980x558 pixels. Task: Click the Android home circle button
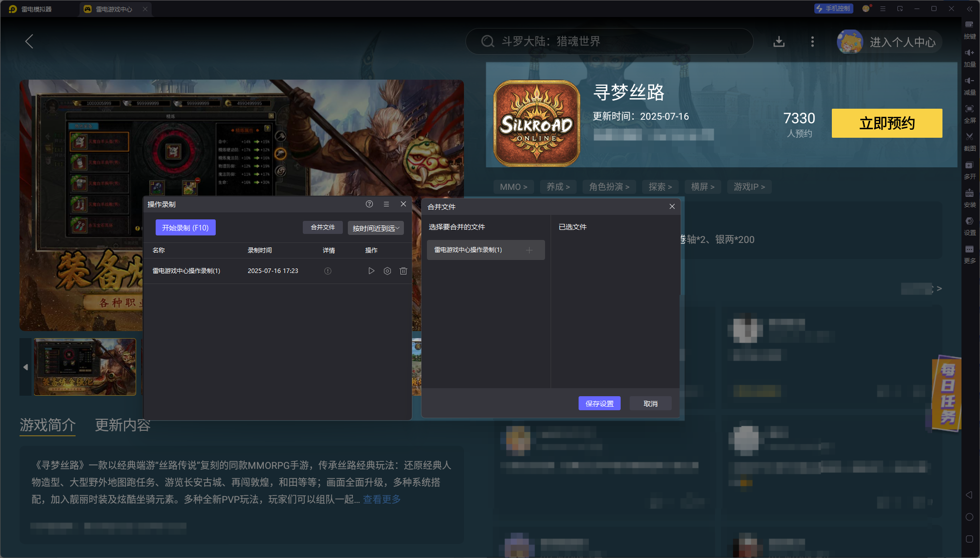click(x=969, y=517)
